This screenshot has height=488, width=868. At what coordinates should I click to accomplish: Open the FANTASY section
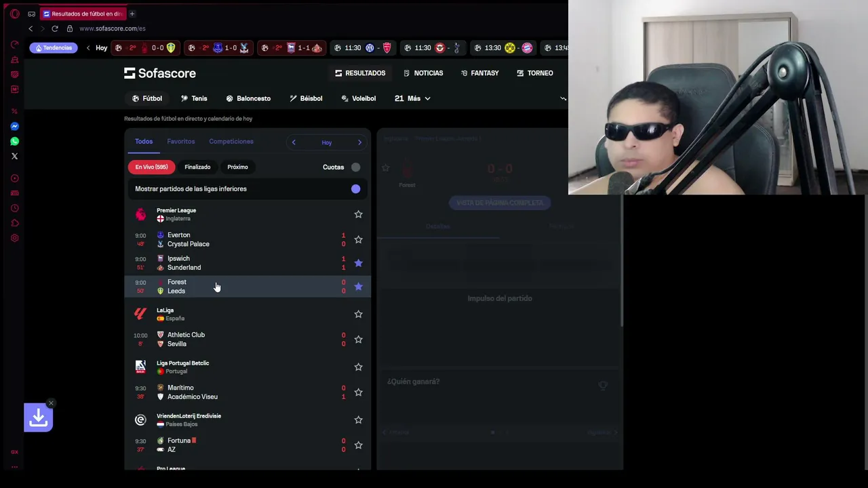(479, 73)
